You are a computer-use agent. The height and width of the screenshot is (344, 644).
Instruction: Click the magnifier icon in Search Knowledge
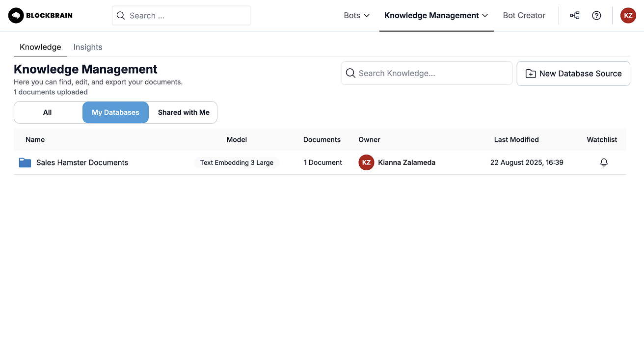coord(350,73)
